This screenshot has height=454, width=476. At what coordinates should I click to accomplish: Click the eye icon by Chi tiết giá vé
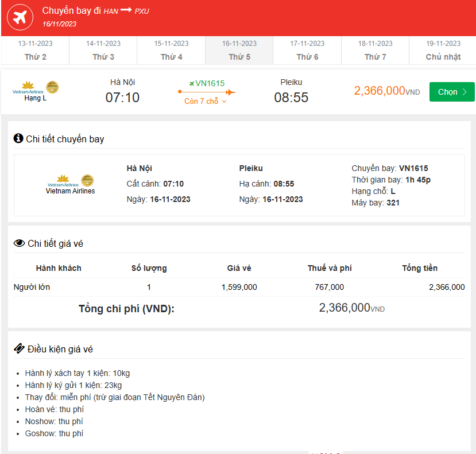(19, 243)
